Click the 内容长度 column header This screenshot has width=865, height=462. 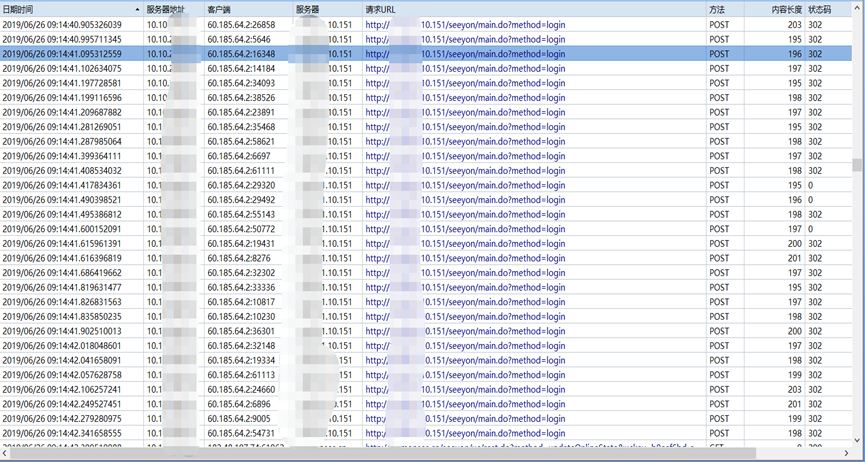(786, 9)
